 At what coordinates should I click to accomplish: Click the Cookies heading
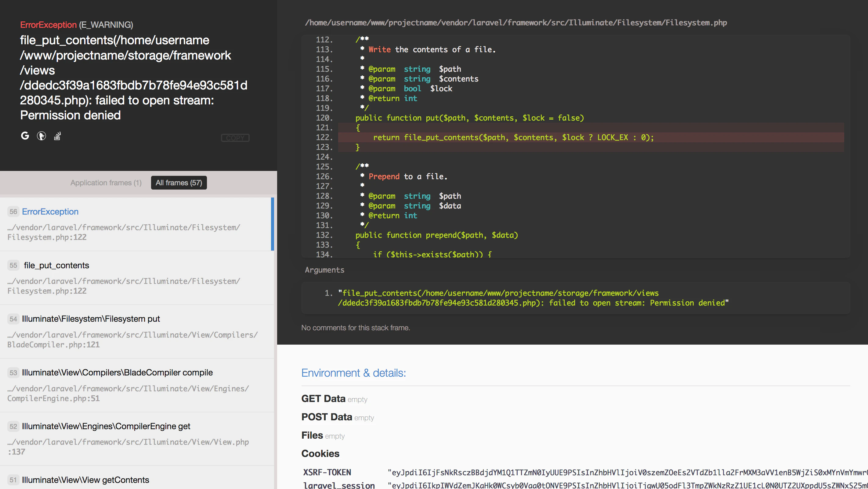(x=320, y=454)
